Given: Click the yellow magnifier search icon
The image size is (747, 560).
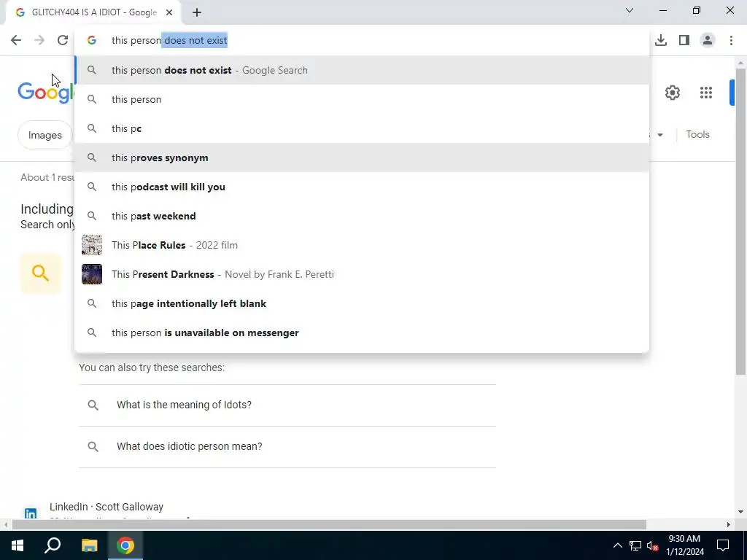Looking at the screenshot, I should coord(41,273).
